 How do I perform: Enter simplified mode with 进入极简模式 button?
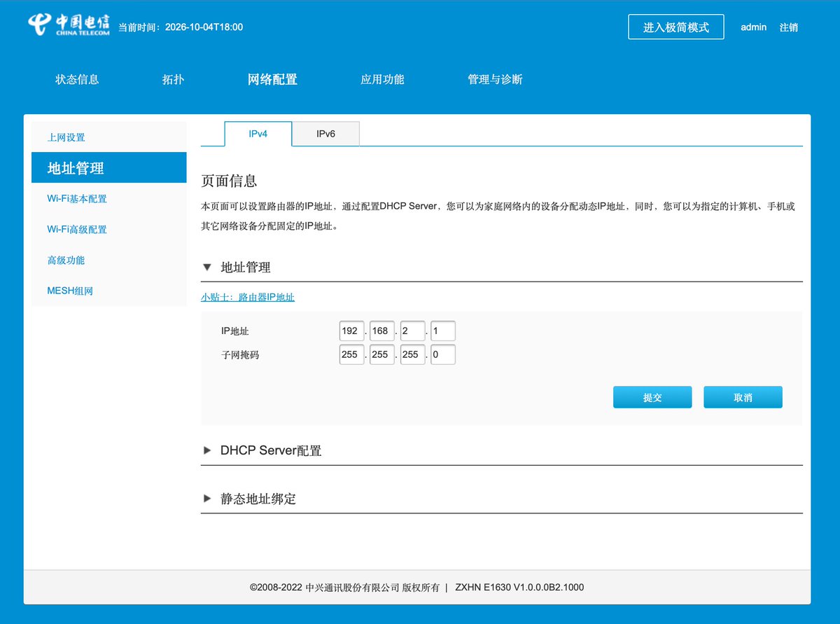tap(676, 27)
